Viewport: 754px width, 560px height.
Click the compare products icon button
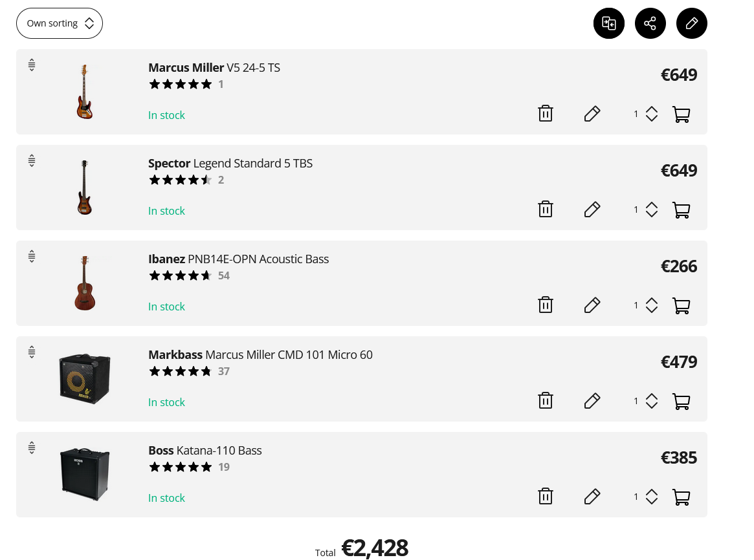609,23
